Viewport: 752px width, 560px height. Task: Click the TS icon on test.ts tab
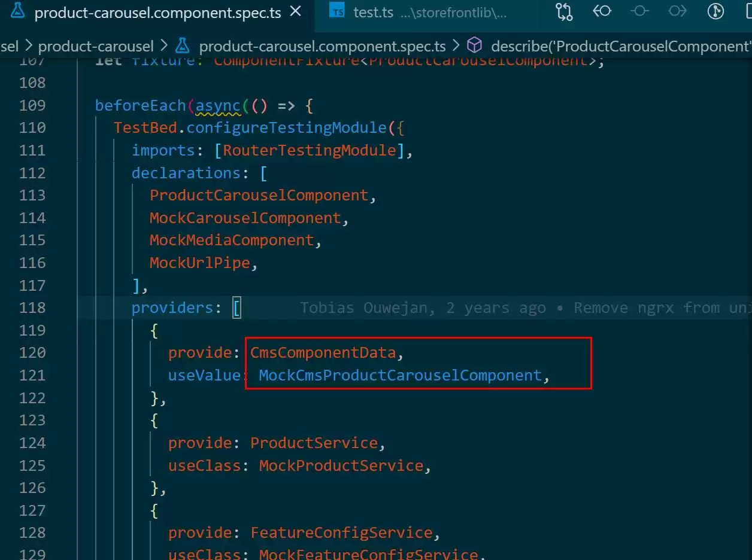tap(338, 12)
